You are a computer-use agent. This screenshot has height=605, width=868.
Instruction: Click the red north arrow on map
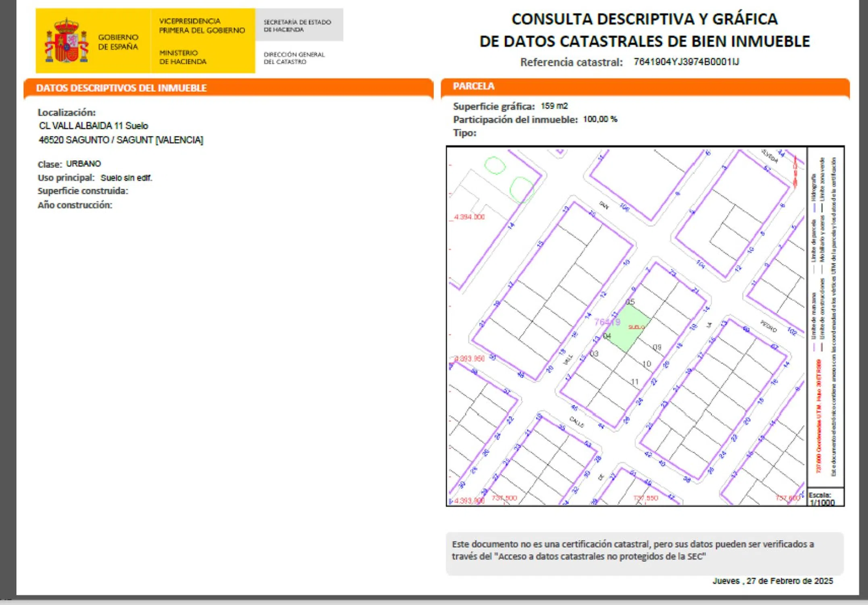[795, 172]
